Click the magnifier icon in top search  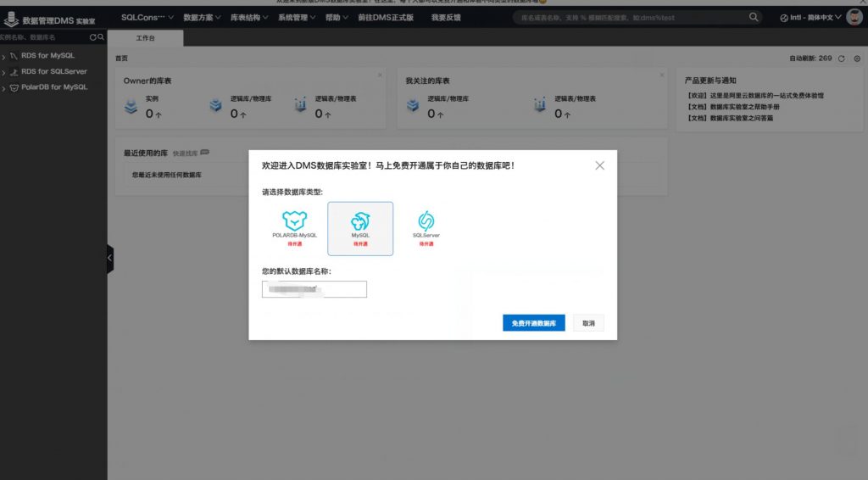754,17
